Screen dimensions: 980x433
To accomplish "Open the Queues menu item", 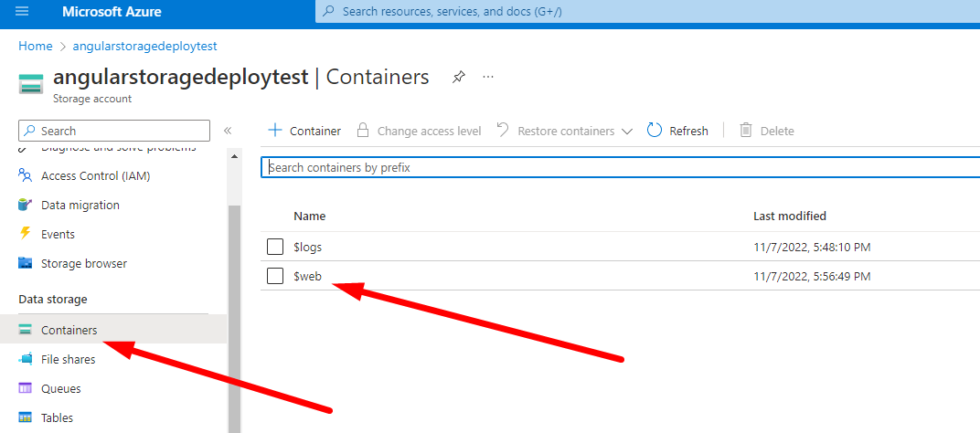I will tap(60, 389).
